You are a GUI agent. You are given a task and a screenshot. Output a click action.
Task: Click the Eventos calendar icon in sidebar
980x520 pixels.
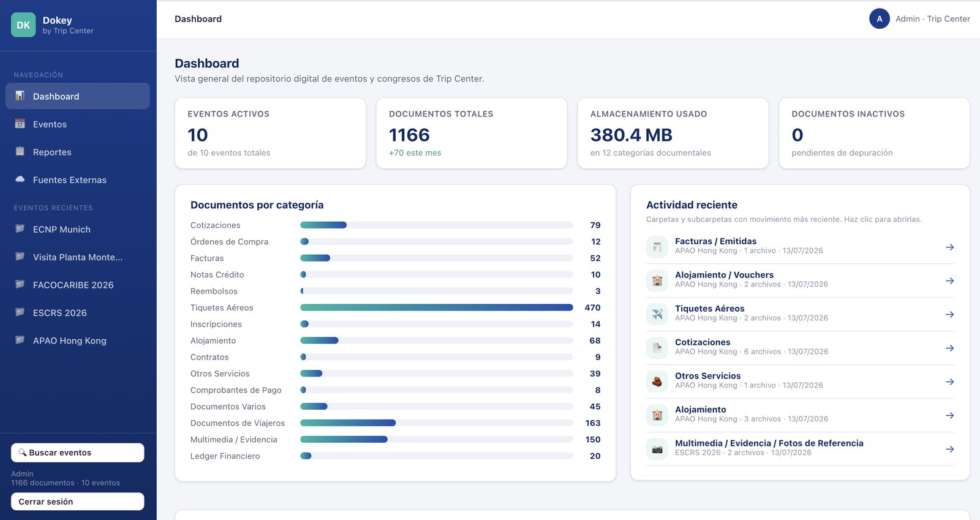coord(20,124)
